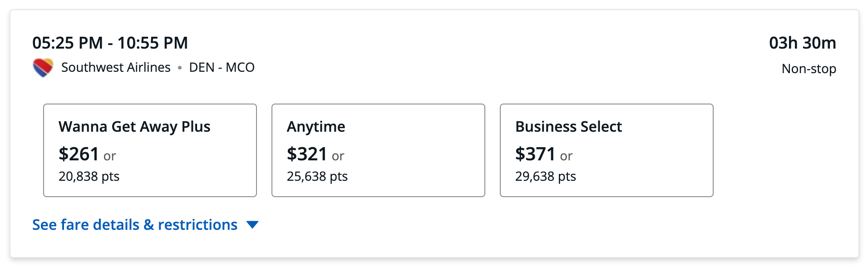This screenshot has height=268, width=868.
Task: Click the 05:25 PM - 10:55 PM time
Action: pyautogui.click(x=110, y=43)
